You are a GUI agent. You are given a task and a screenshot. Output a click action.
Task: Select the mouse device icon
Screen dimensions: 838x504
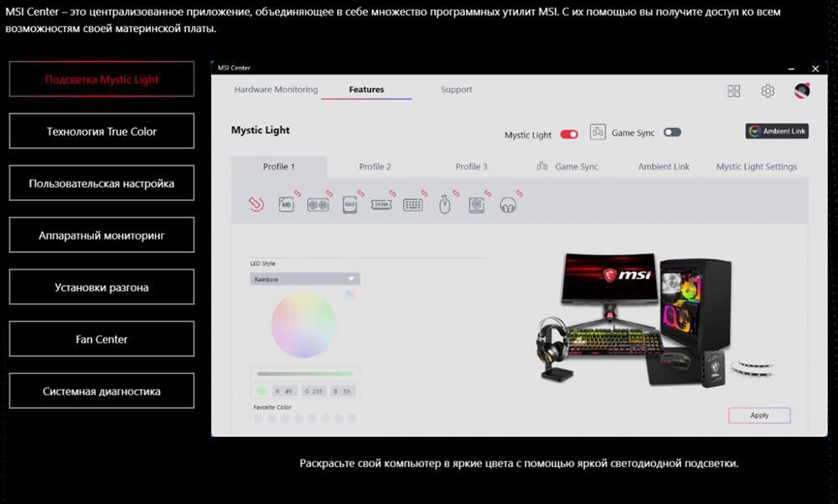coord(445,204)
